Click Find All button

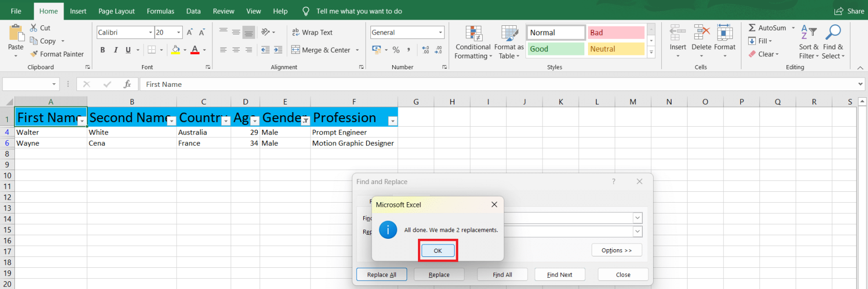(502, 275)
